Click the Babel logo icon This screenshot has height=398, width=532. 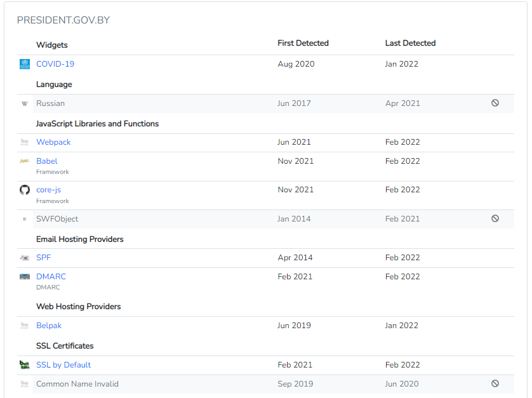(25, 161)
